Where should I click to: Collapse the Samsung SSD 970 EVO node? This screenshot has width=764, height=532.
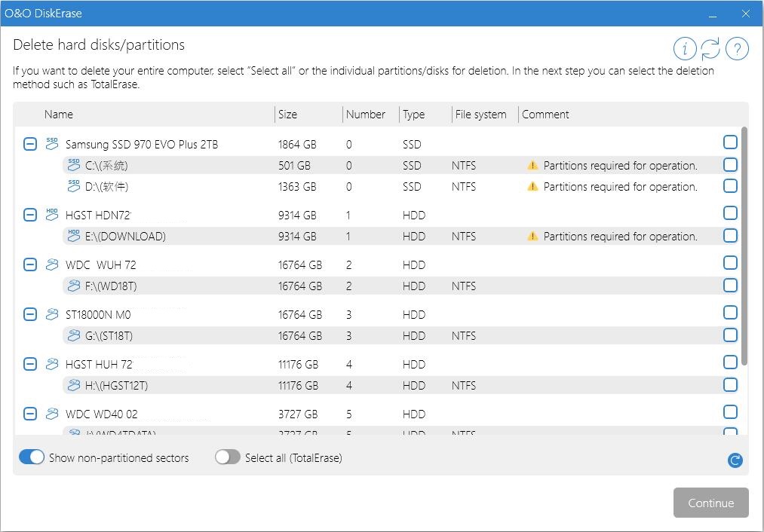click(30, 144)
